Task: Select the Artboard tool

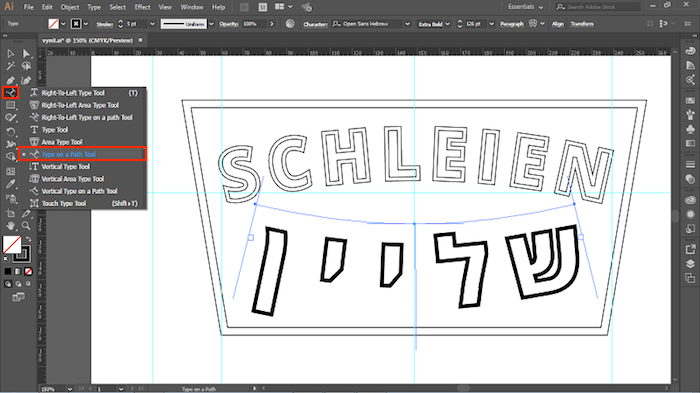Action: 10,213
